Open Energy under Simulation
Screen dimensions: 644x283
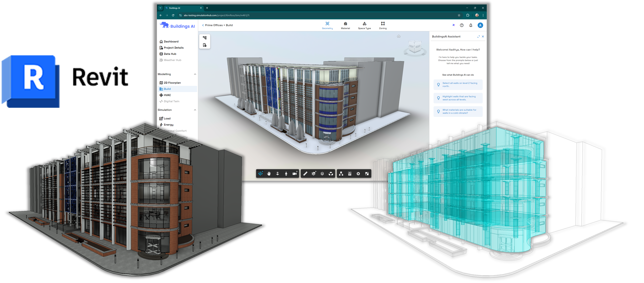[167, 125]
